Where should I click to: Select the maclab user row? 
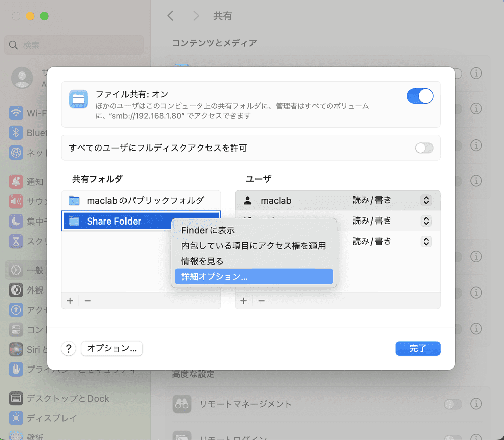[x=338, y=200]
